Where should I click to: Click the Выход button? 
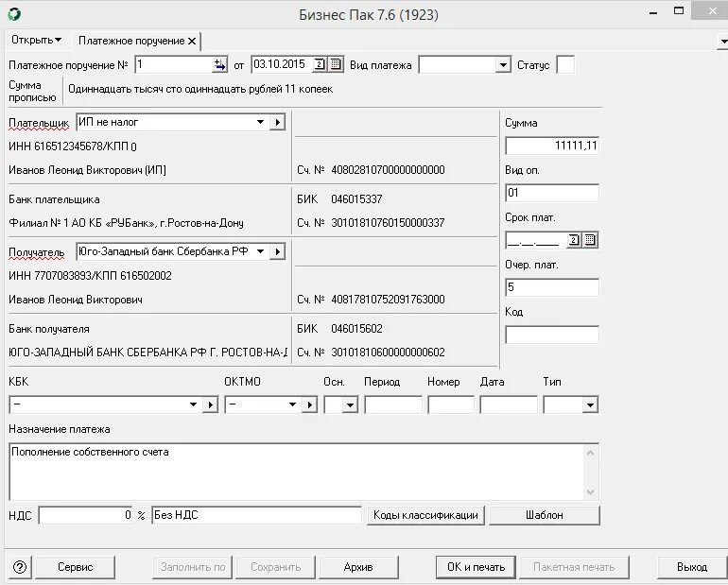point(692,567)
